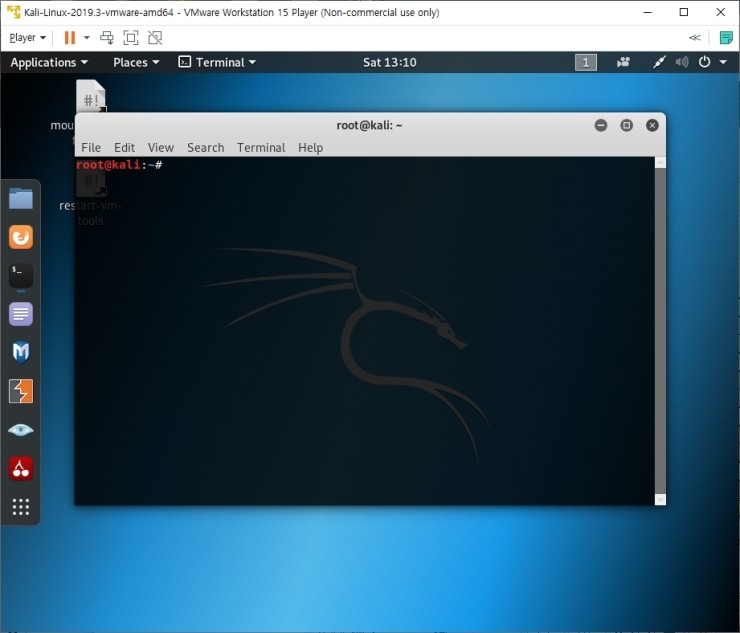Click the Sat 13:10 clock
740x633 pixels.
[389, 62]
